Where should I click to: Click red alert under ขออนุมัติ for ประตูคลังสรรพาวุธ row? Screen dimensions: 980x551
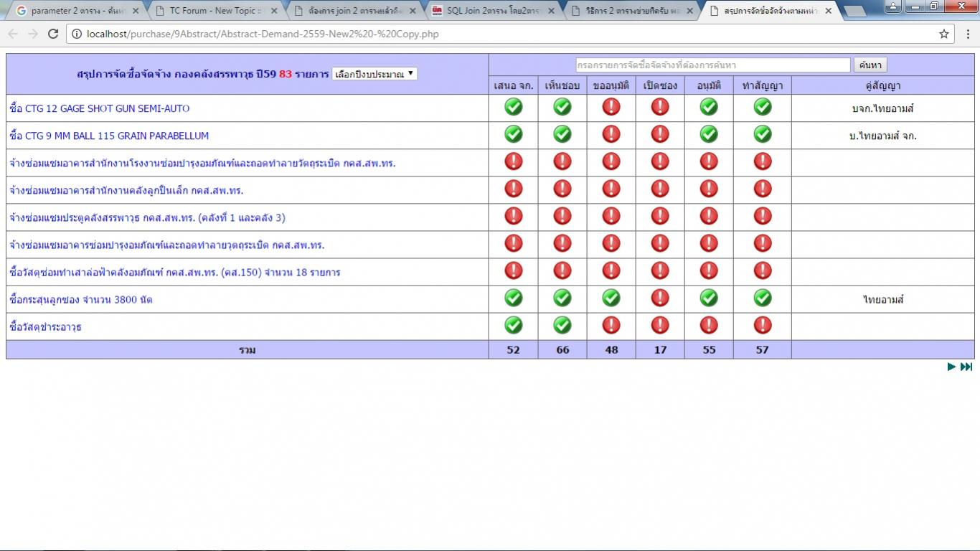[611, 216]
